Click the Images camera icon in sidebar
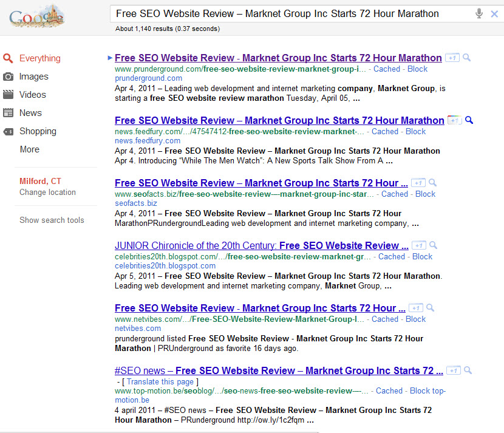The image size is (504, 433). (8, 77)
